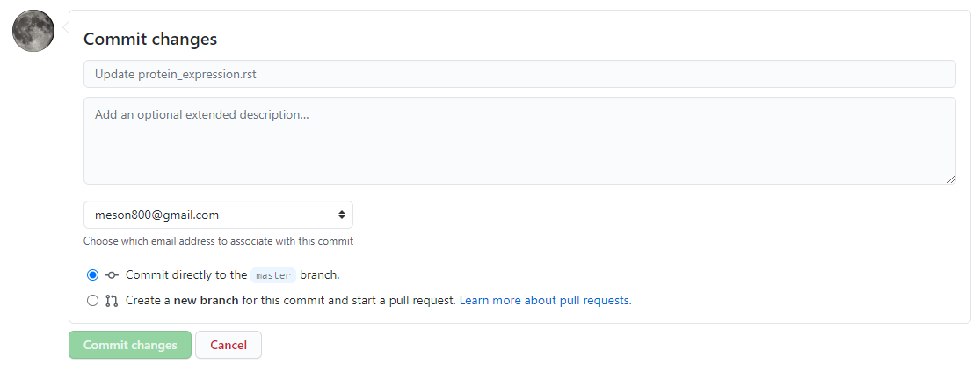Click the green Commit changes button

click(x=130, y=345)
